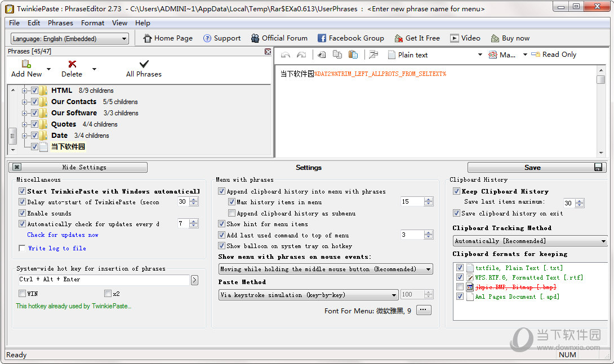Click the TwinkiePaste app icon in title bar
This screenshot has width=614, height=364.
10,8
